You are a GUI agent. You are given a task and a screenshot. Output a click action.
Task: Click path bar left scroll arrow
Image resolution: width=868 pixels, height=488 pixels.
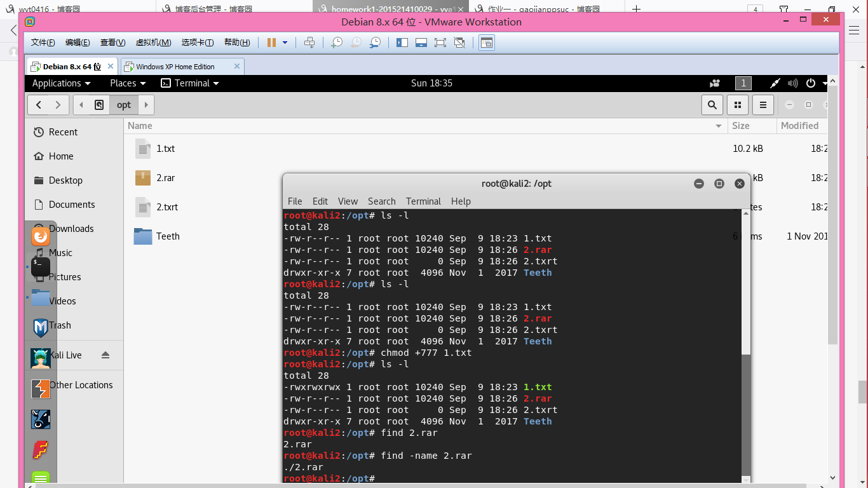pos(81,105)
